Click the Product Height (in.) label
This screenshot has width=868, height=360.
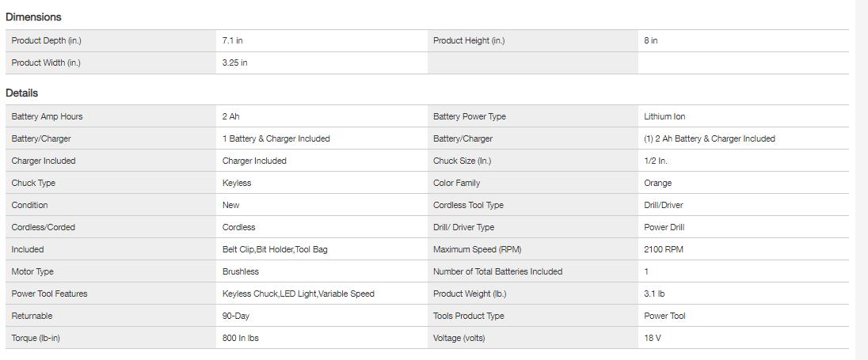coord(469,40)
